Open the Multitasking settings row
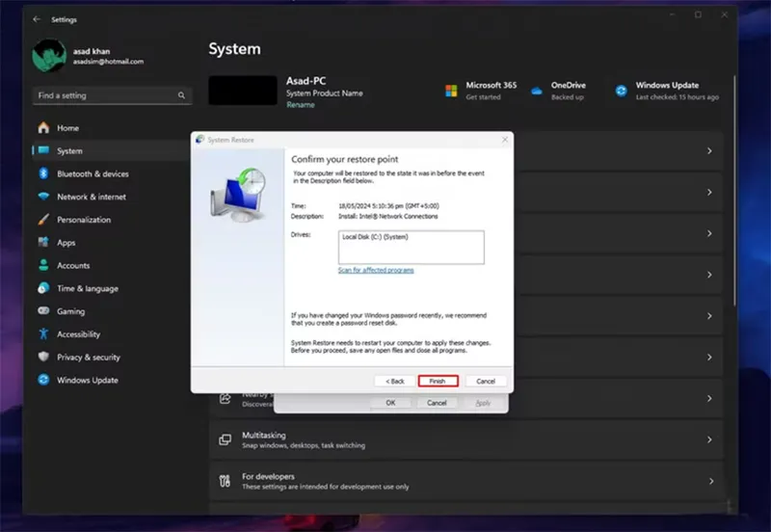This screenshot has height=532, width=771. 465,439
